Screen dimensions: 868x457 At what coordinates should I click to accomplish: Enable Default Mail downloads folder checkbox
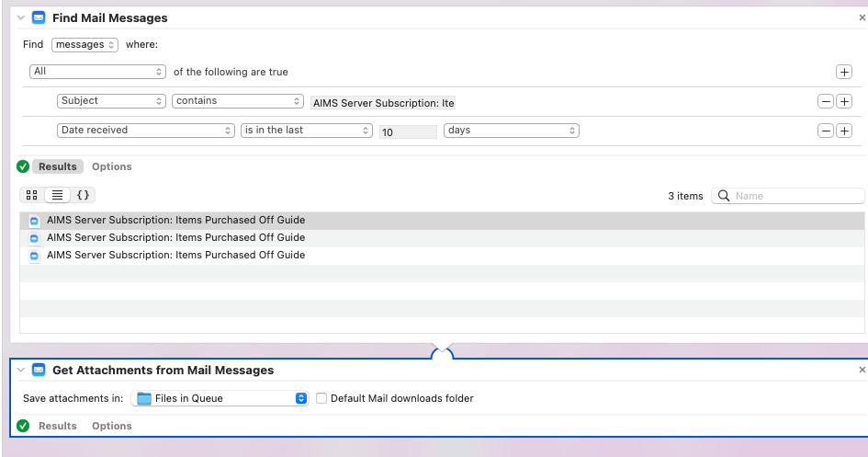click(x=321, y=398)
